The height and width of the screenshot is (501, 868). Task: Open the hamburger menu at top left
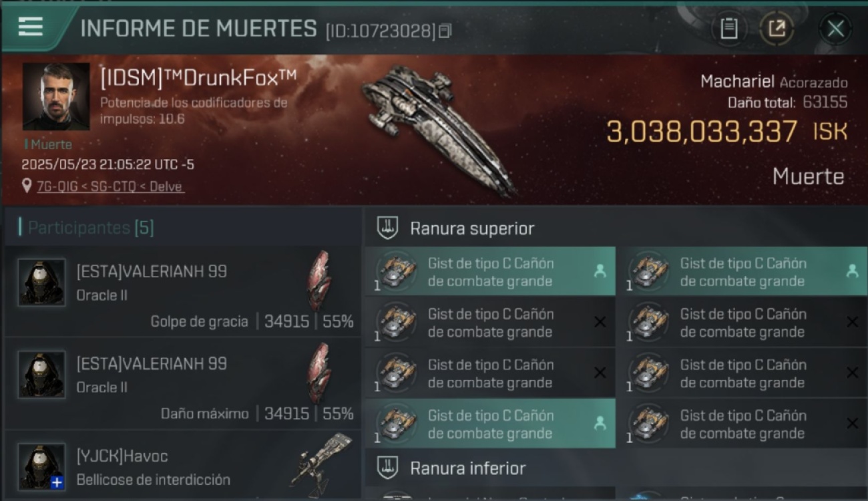(x=31, y=27)
